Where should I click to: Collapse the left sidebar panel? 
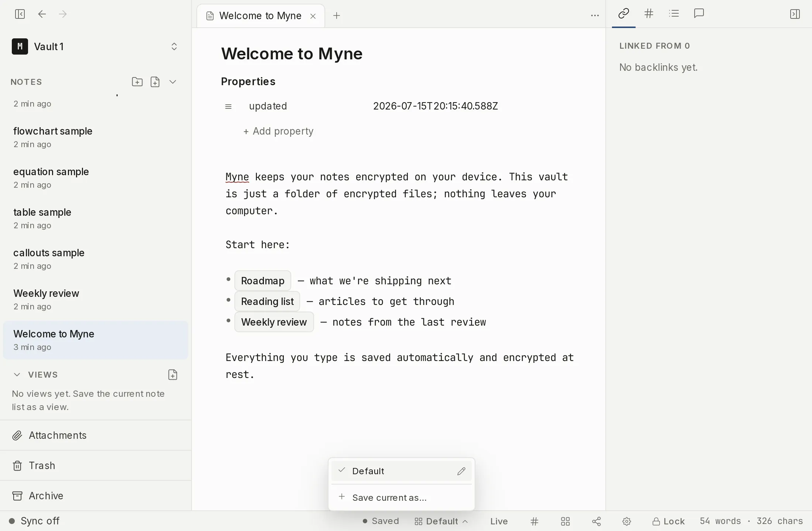(x=20, y=14)
